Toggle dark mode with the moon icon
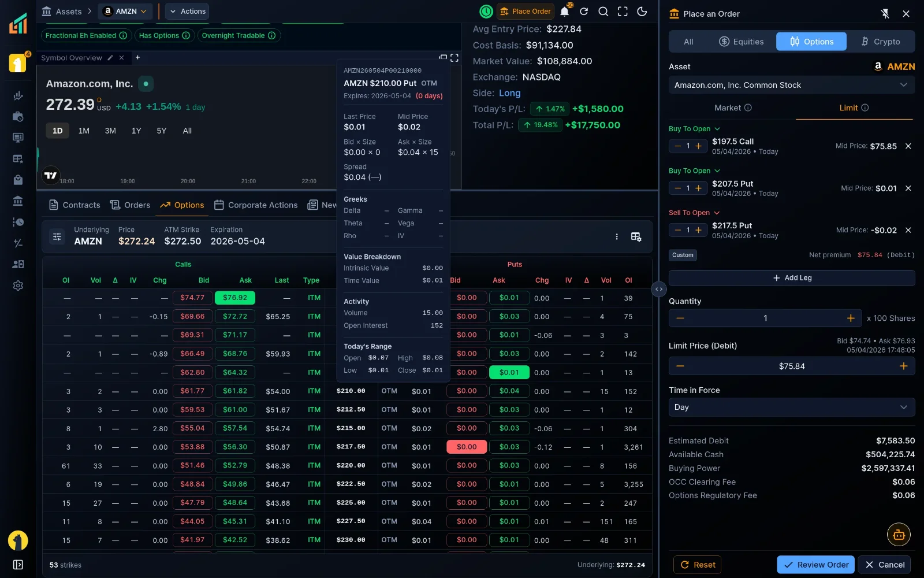The height and width of the screenshot is (578, 924). (642, 11)
